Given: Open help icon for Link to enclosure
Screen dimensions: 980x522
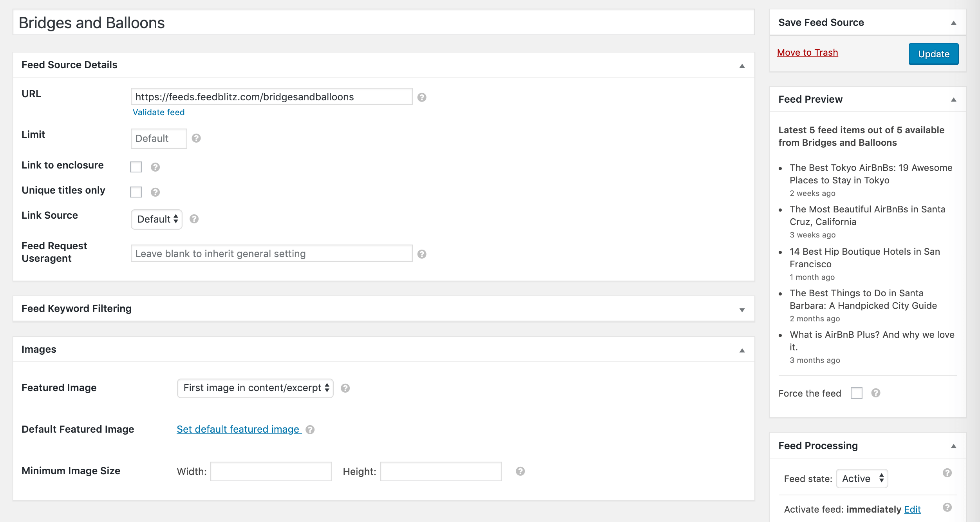Looking at the screenshot, I should point(155,167).
